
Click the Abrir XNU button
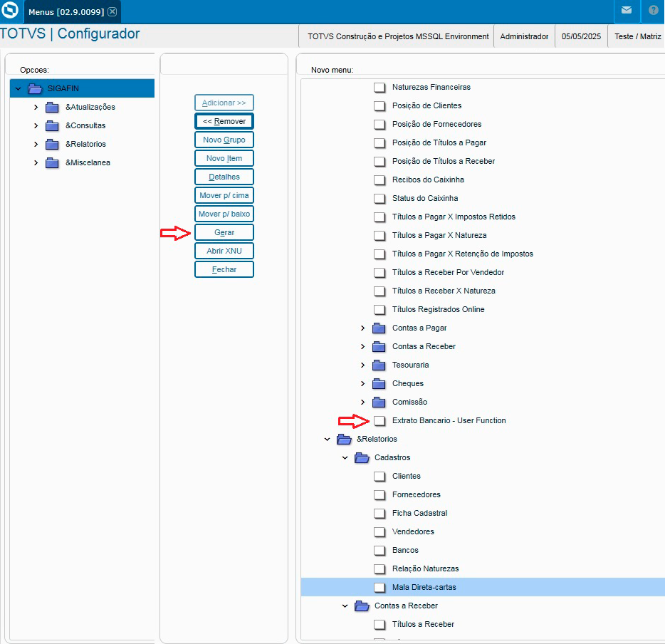point(224,251)
